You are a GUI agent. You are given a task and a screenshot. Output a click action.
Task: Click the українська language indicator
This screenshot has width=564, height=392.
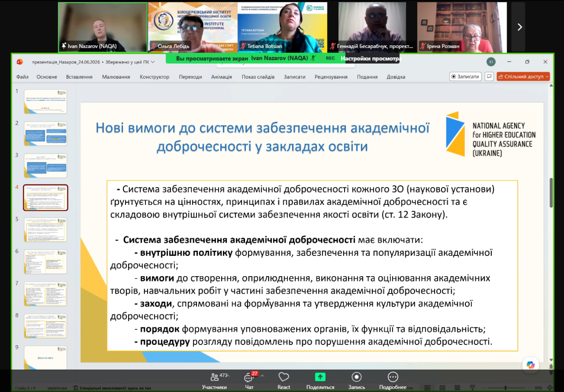pos(57,388)
